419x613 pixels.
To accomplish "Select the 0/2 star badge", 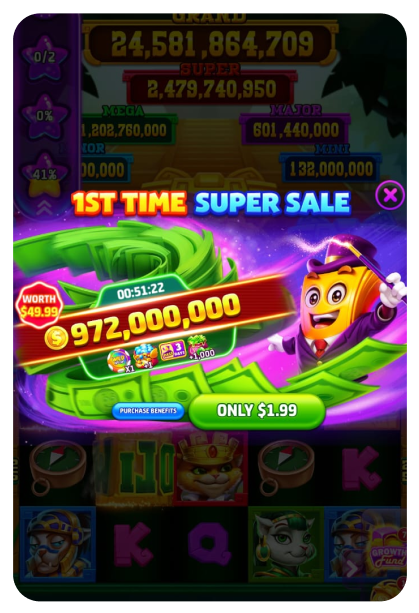I will click(45, 57).
